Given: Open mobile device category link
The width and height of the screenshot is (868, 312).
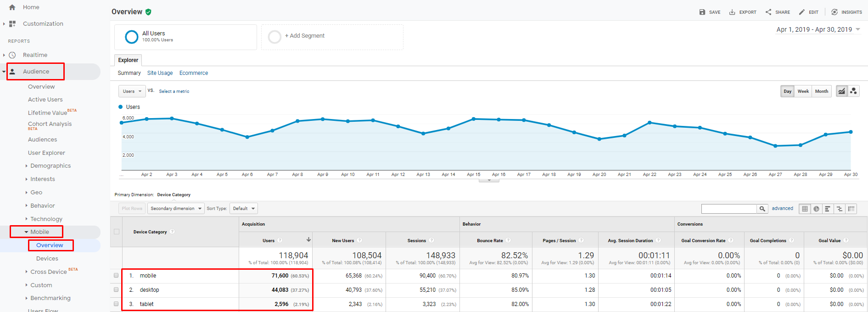Looking at the screenshot, I should pos(148,276).
